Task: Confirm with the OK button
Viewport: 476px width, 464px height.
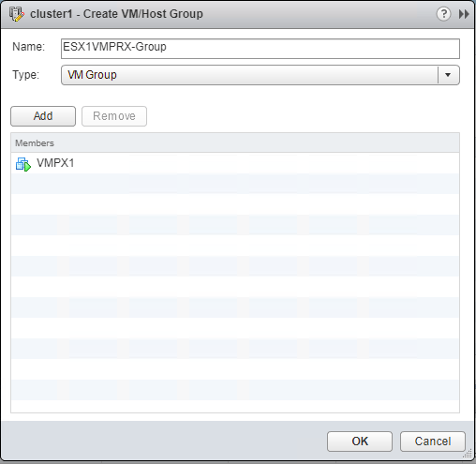Action: coord(360,442)
